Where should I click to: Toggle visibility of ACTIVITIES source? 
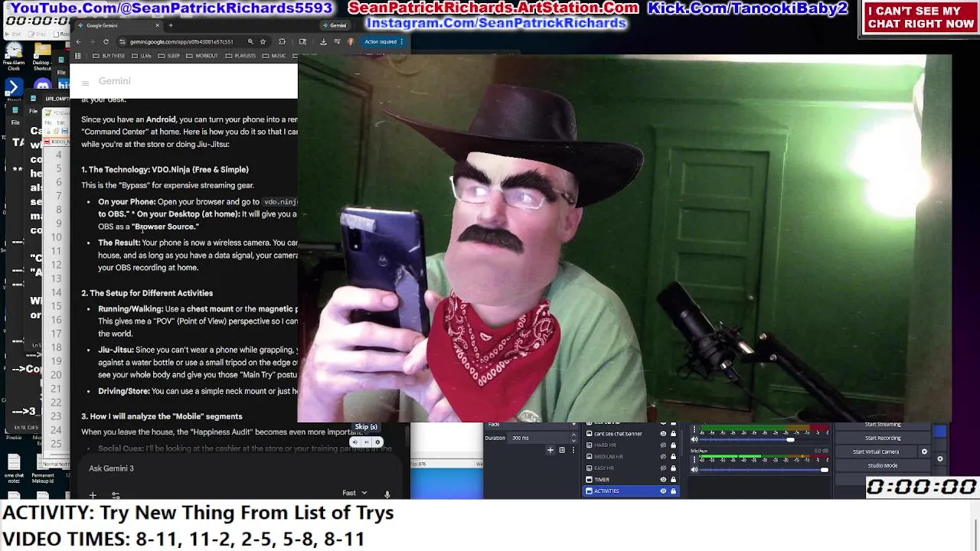click(663, 491)
